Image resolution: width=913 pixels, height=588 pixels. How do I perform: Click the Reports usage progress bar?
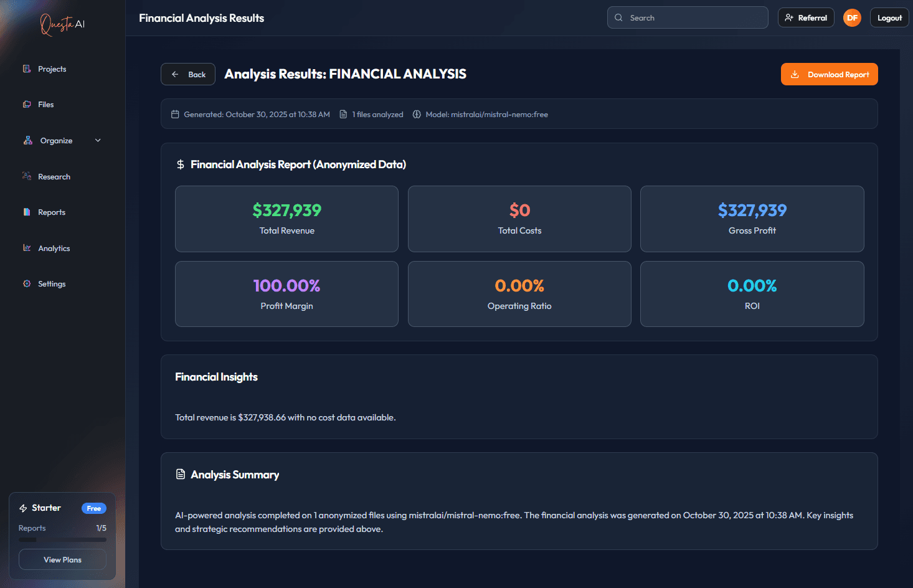62,539
